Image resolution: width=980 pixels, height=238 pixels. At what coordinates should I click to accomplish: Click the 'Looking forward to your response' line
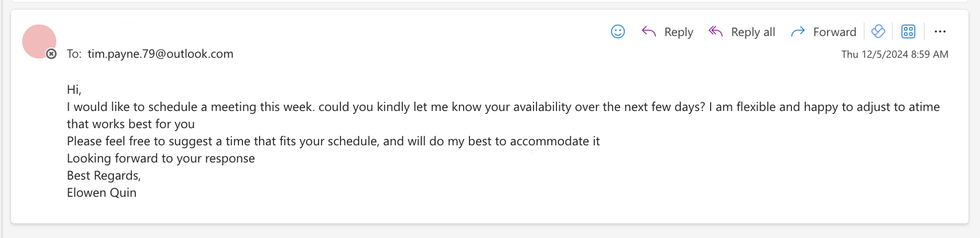click(161, 158)
